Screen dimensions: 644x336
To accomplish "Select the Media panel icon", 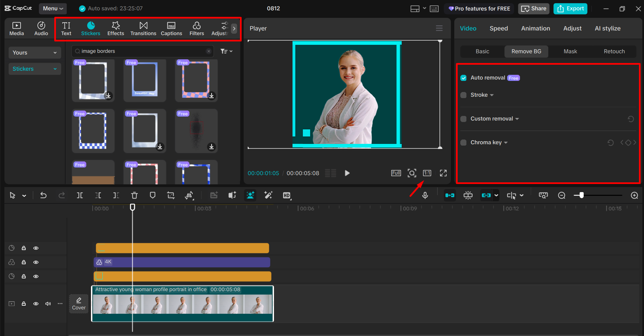I will 17,28.
